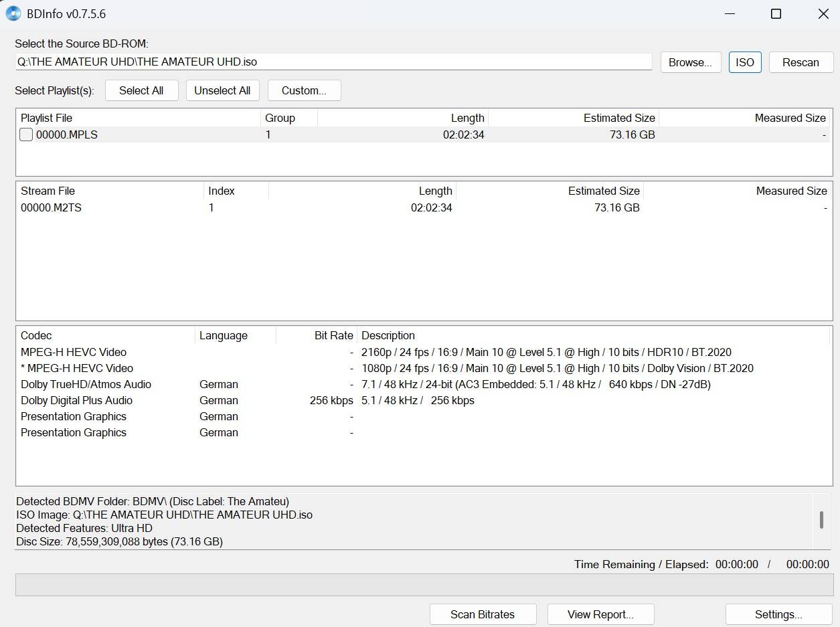This screenshot has height=627, width=840.
Task: Click the Codec column header
Action: (x=106, y=335)
